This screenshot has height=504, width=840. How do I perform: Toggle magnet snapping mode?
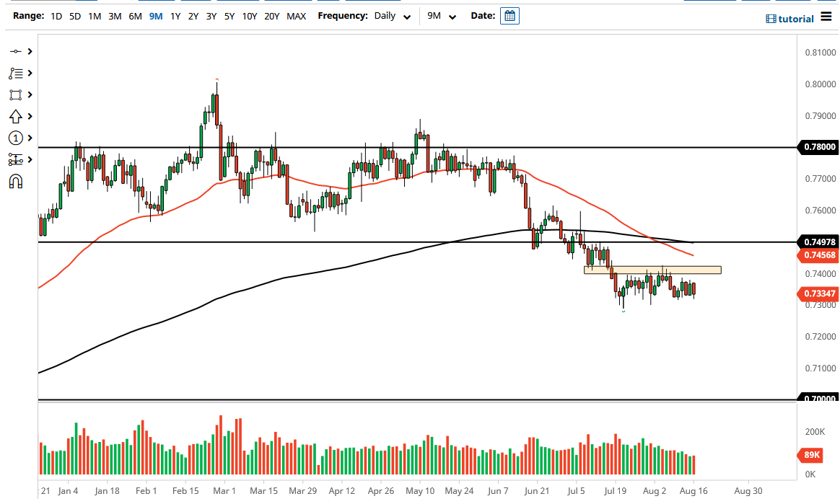click(16, 182)
